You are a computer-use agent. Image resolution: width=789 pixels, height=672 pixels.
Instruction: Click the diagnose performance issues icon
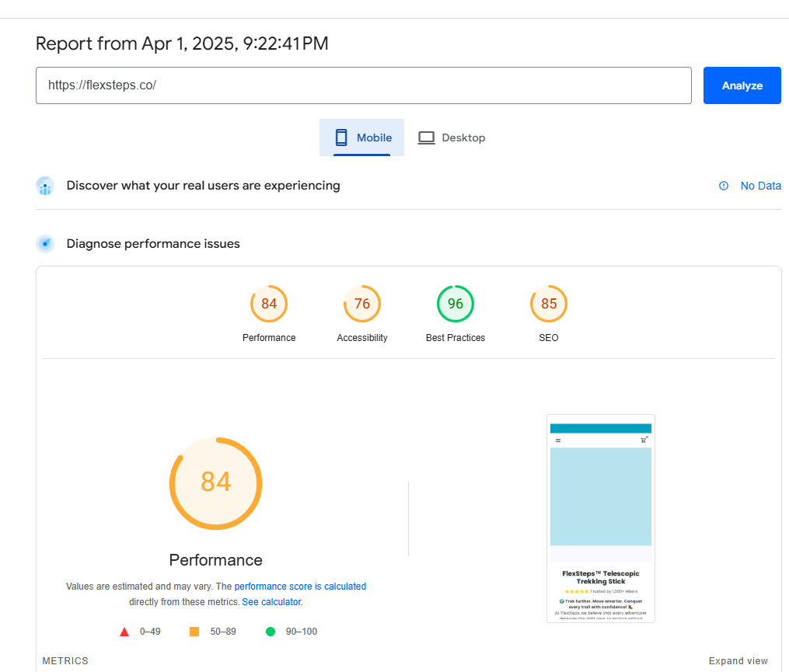(45, 244)
